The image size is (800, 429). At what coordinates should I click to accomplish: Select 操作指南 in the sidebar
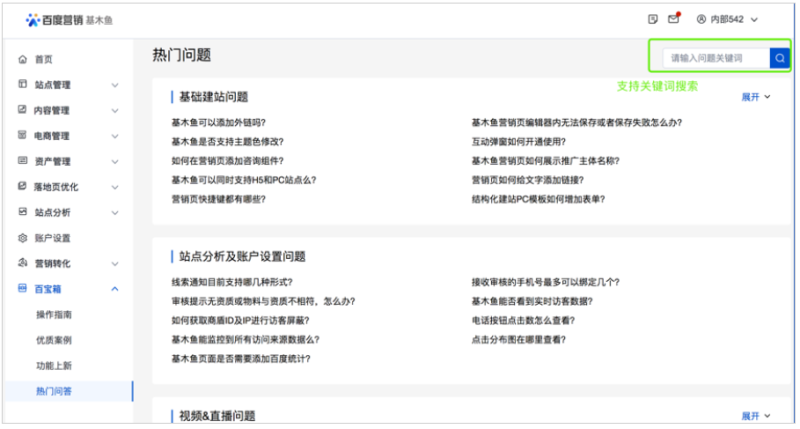(x=53, y=315)
